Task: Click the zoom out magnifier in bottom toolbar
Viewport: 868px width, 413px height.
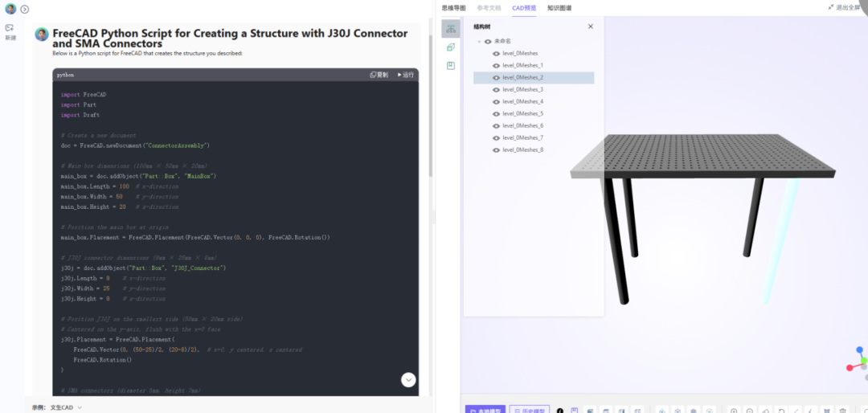Action: coord(750,411)
